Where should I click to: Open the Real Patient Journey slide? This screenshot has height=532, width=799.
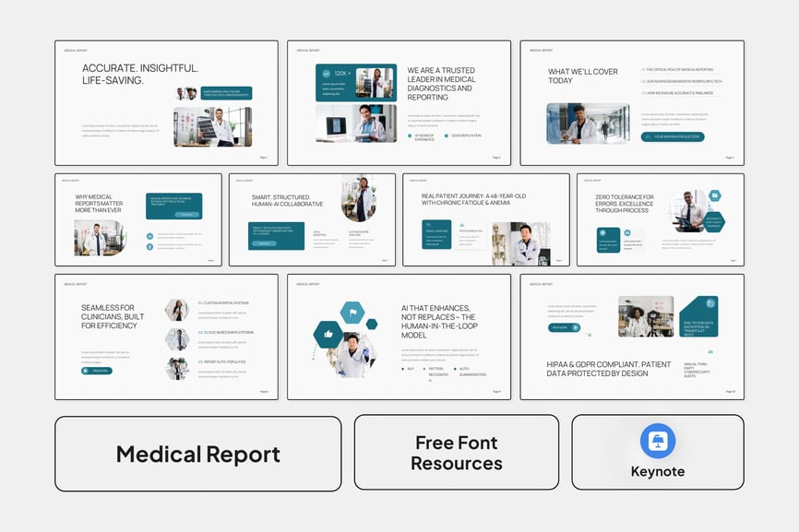click(x=485, y=219)
